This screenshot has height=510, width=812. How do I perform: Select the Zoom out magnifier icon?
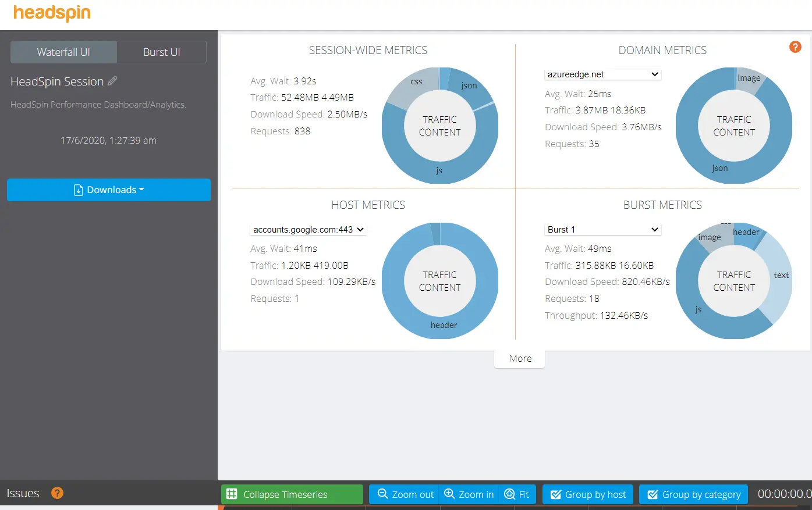(x=383, y=494)
